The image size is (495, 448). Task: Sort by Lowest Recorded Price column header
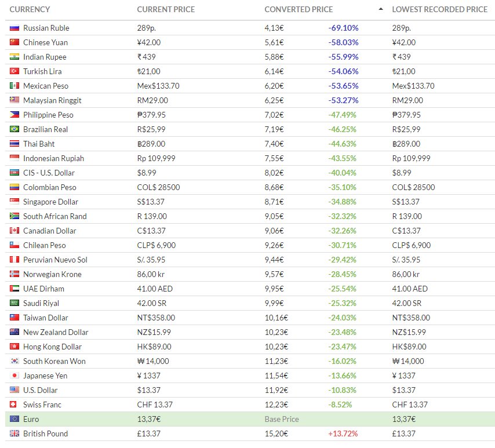click(x=440, y=9)
